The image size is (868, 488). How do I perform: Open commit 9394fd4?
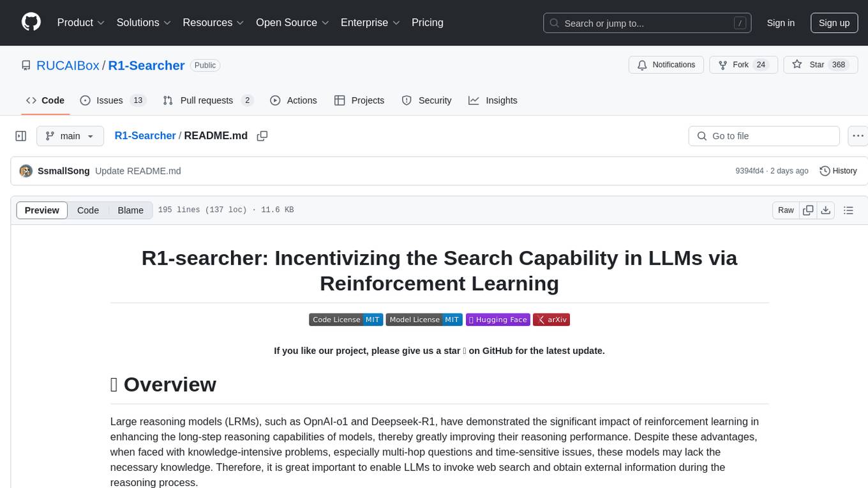coord(749,171)
